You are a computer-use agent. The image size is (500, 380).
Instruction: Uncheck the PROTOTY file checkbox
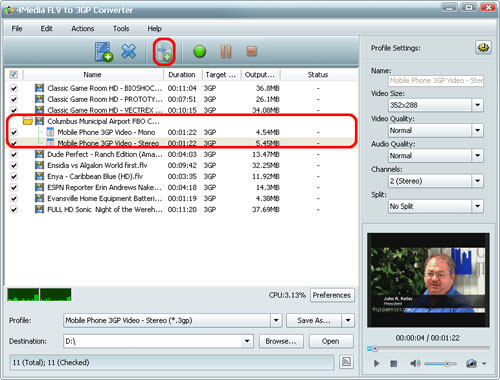click(x=14, y=99)
